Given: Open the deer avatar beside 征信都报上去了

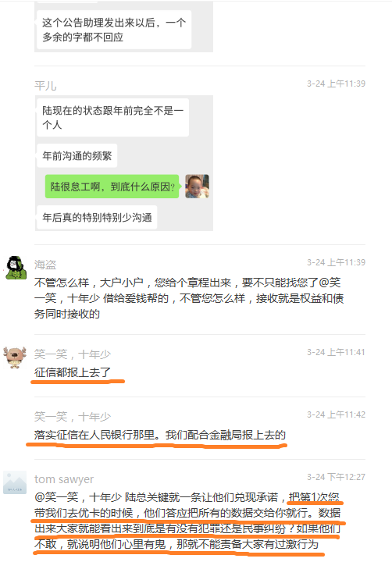Looking at the screenshot, I should coord(15,357).
